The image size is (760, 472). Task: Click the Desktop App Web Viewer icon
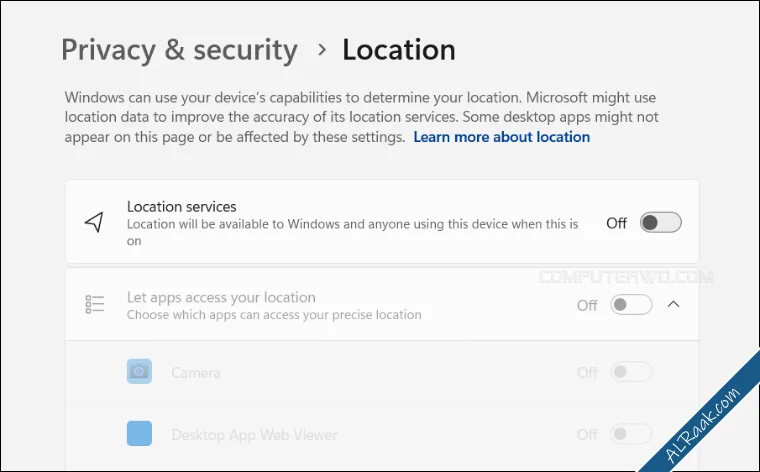click(140, 433)
